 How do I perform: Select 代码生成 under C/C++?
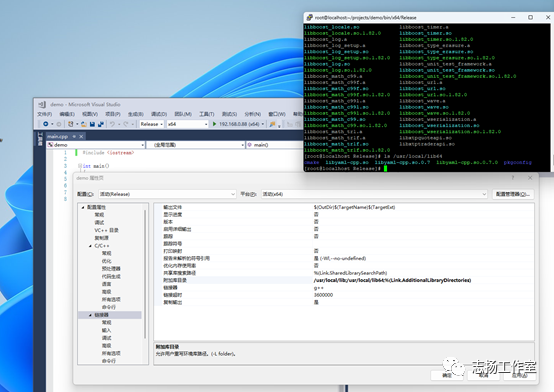(x=111, y=276)
